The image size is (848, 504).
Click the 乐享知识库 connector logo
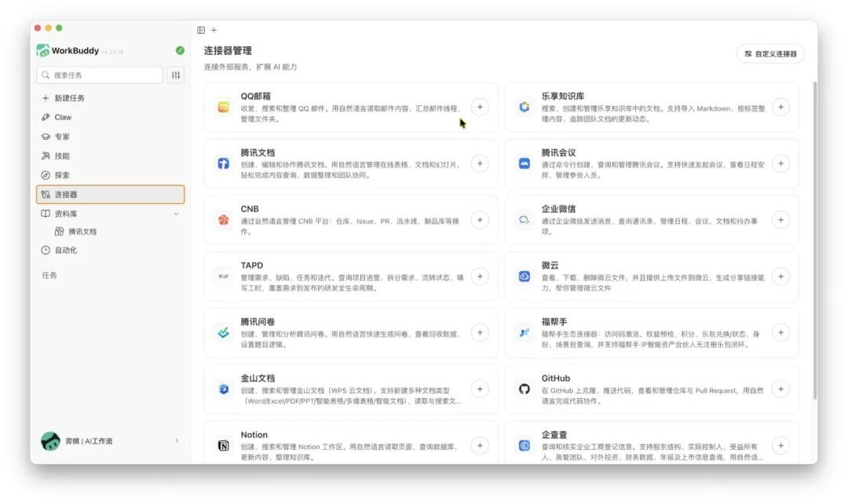point(524,107)
